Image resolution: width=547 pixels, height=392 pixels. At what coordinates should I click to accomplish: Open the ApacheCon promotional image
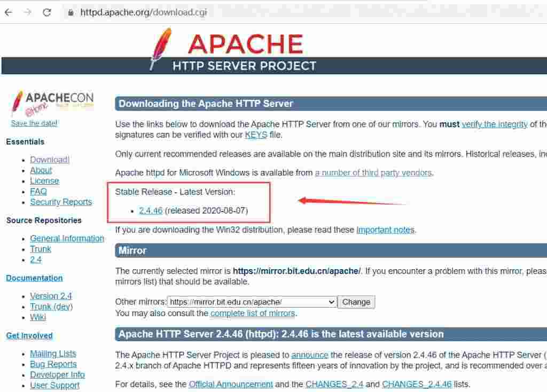point(52,103)
